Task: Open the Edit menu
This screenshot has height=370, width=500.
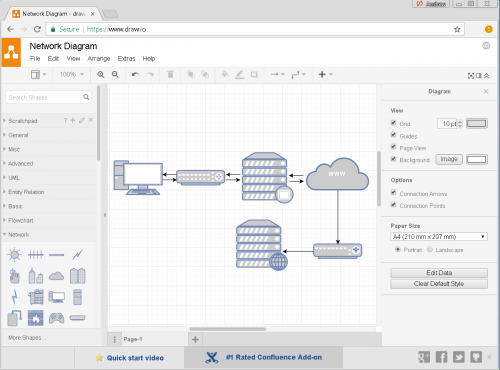Action: click(53, 59)
